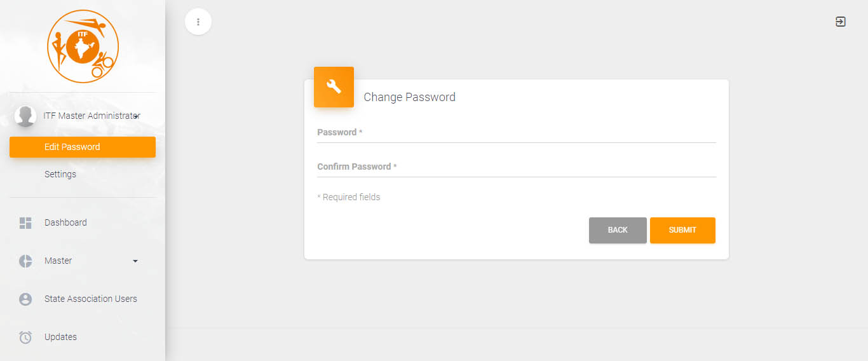Select Edit Password in the sidebar
This screenshot has height=361, width=868.
pos(83,147)
